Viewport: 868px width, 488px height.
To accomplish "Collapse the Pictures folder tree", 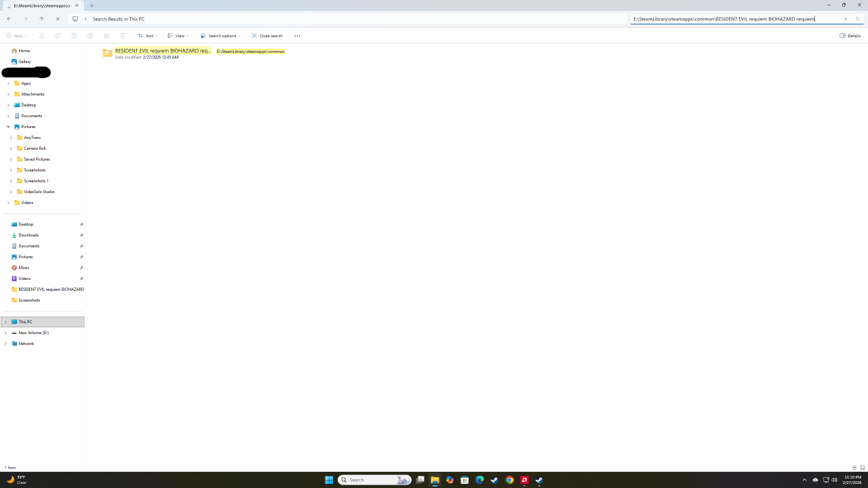I will click(x=8, y=127).
